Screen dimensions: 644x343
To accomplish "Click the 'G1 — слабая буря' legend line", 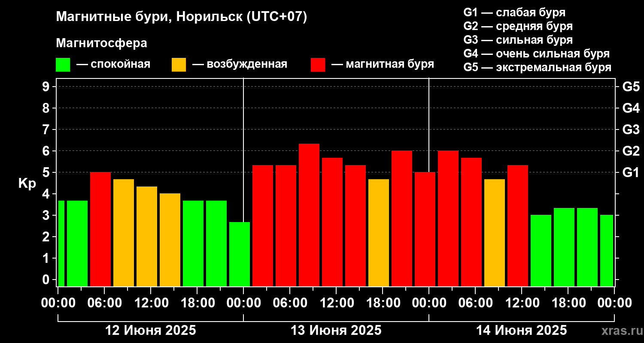I will [514, 12].
